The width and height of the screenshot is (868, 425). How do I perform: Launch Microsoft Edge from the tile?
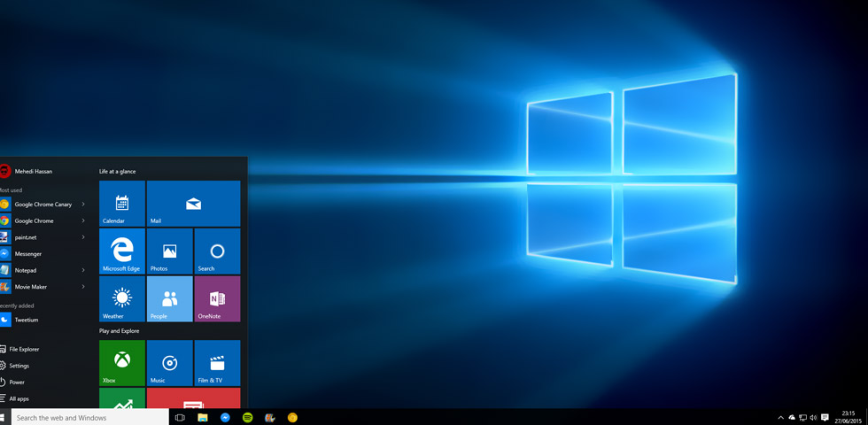click(x=121, y=251)
